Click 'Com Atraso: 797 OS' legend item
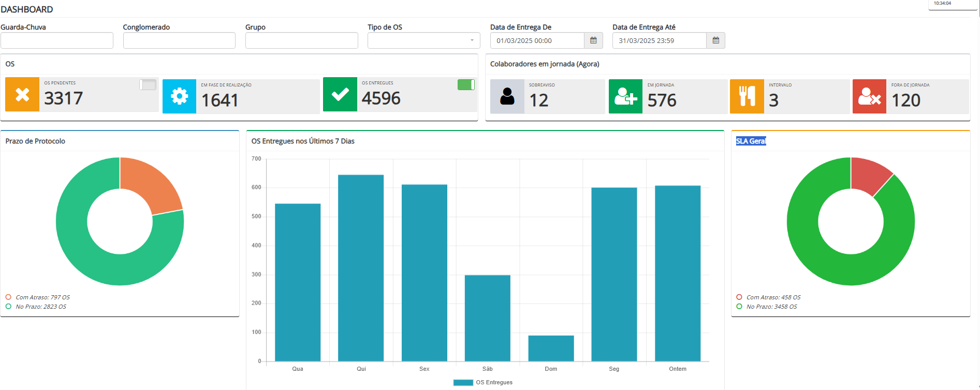The height and width of the screenshot is (390, 980). pos(42,297)
